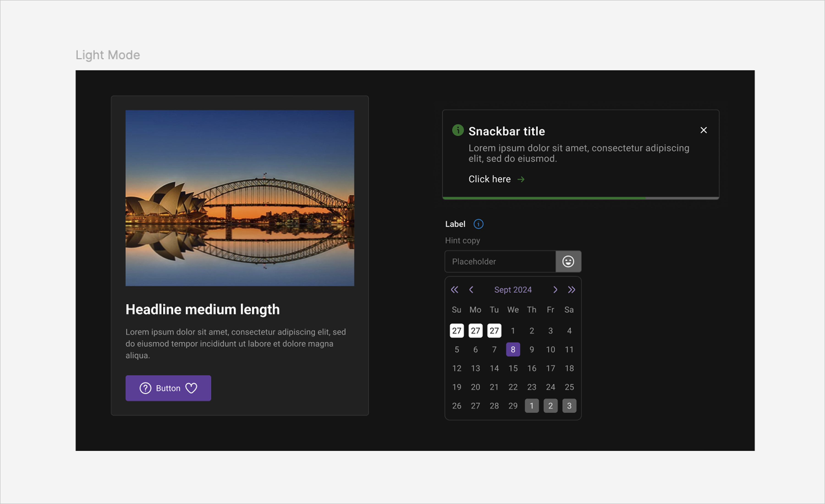Open the Sept 2024 month selector

point(513,290)
